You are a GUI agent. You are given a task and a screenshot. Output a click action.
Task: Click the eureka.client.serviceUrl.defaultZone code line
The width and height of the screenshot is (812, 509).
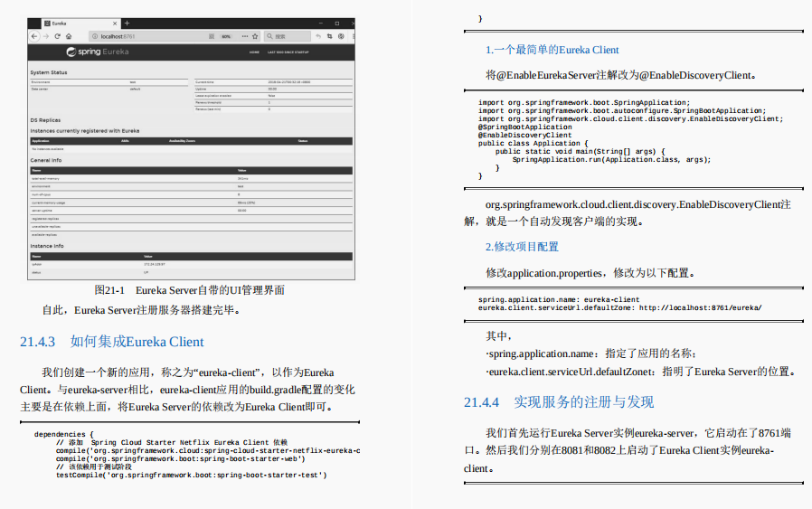[620, 307]
